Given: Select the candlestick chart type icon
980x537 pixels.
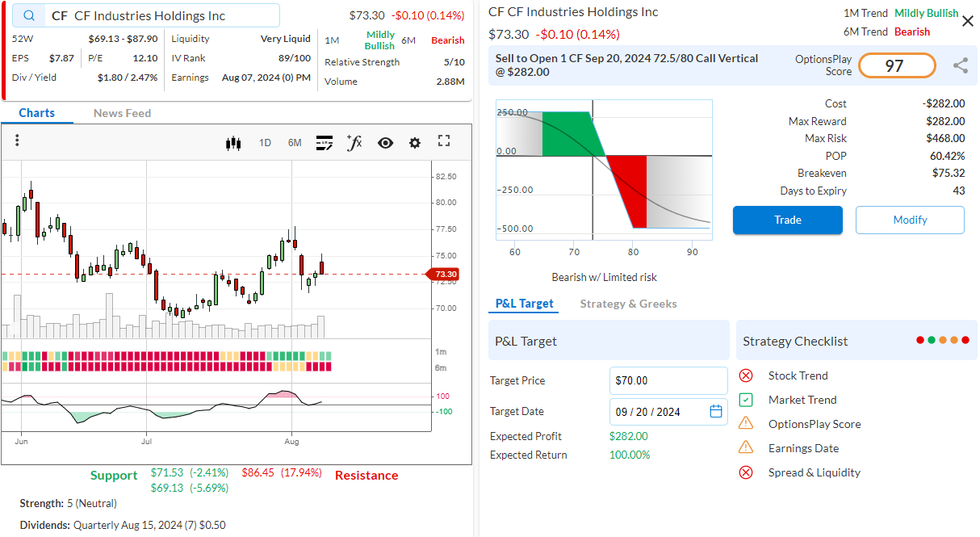Looking at the screenshot, I should click(x=234, y=143).
